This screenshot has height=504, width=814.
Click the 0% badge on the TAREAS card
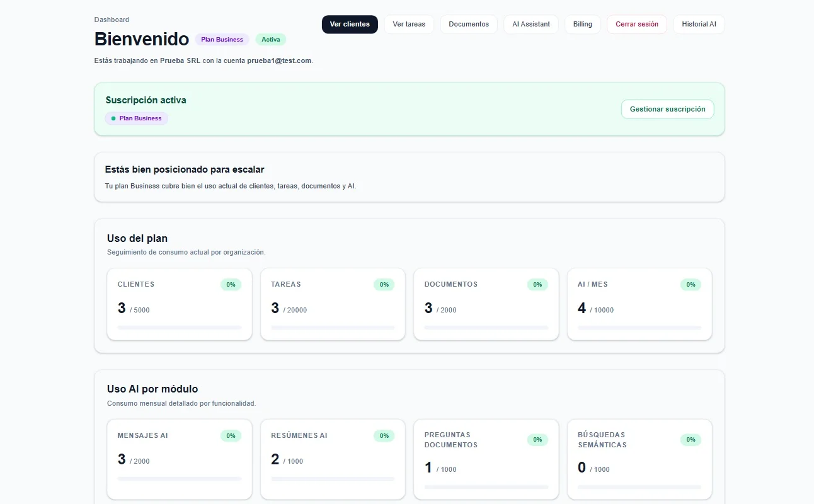pyautogui.click(x=384, y=284)
